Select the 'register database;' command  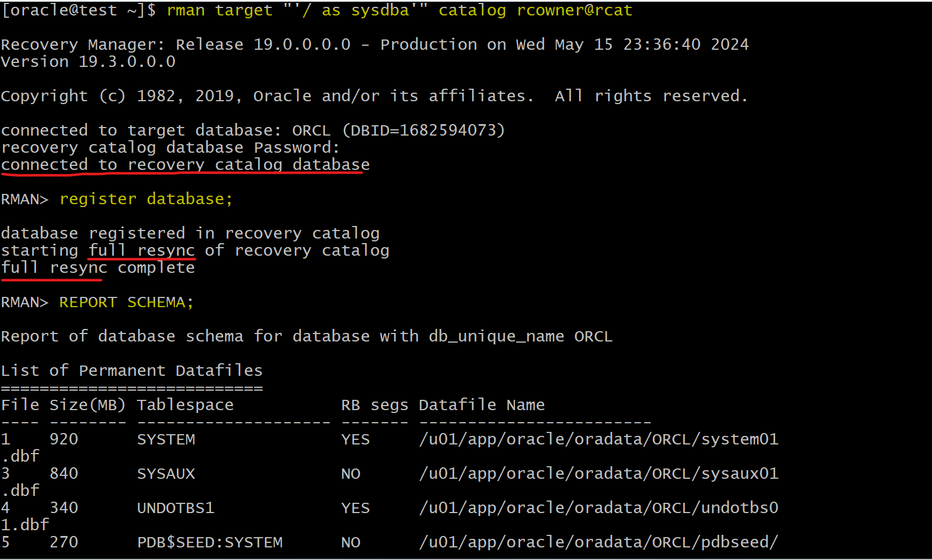click(x=146, y=199)
